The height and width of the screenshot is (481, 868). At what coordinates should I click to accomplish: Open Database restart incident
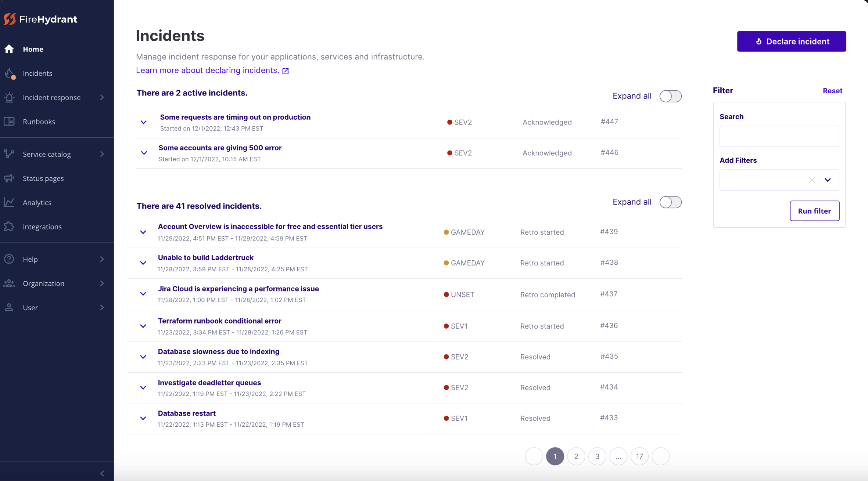click(187, 413)
